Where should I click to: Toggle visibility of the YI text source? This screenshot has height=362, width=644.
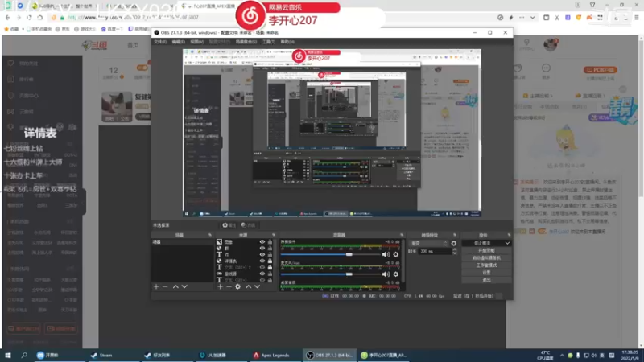tap(262, 254)
